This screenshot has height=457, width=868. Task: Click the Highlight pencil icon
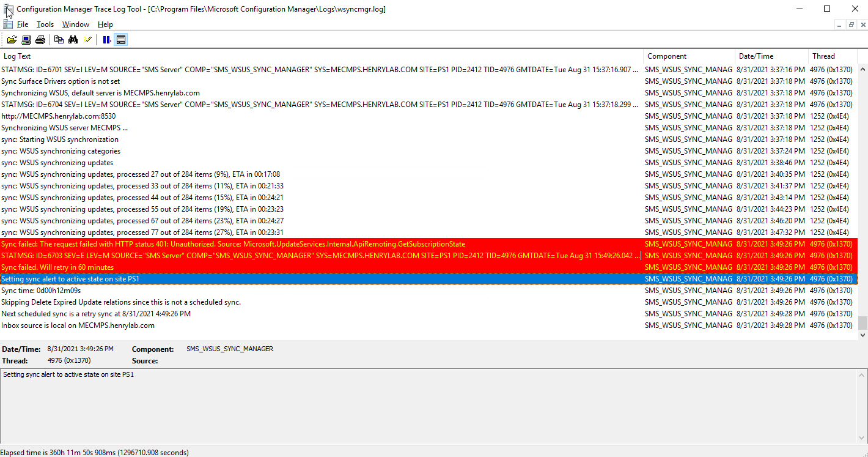pos(87,40)
